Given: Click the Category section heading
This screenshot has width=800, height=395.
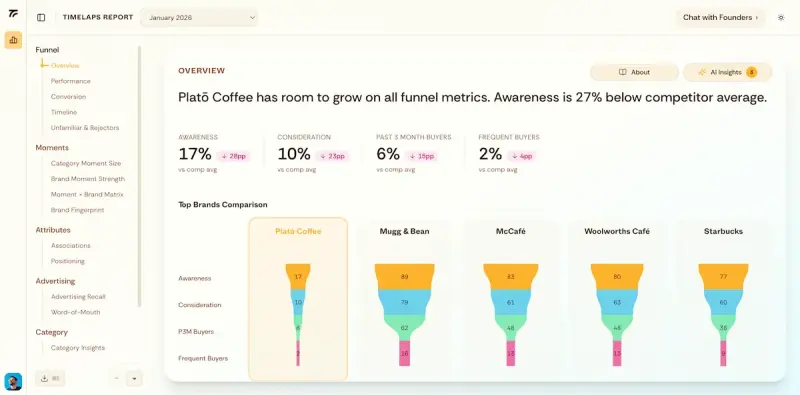Looking at the screenshot, I should pos(52,332).
